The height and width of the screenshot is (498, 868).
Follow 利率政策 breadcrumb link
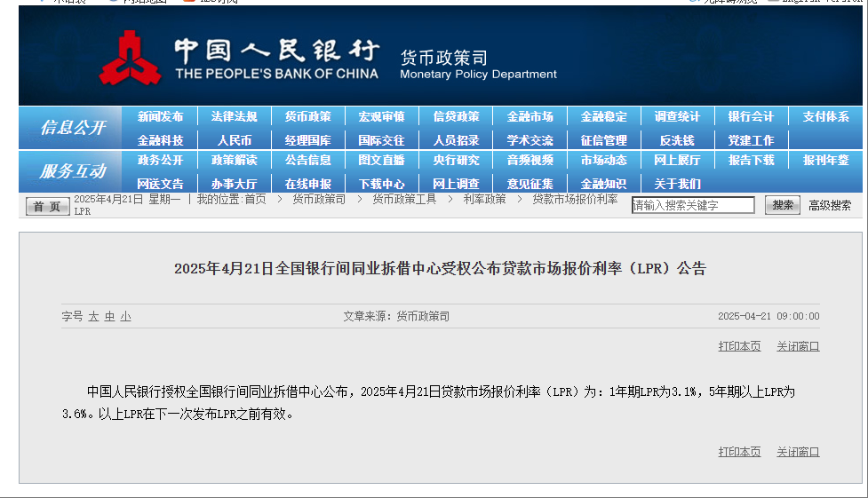pos(484,199)
